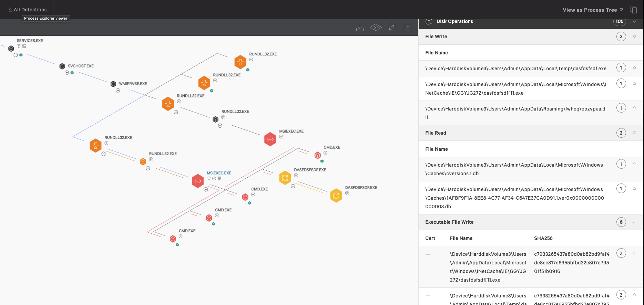644x305 pixels.
Task: Click the WMIPRVSE.EXE text label
Action: click(133, 84)
